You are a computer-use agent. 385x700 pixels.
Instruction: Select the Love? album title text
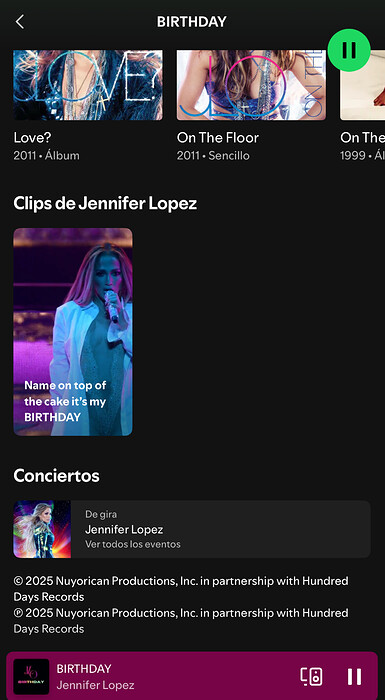[x=32, y=138]
